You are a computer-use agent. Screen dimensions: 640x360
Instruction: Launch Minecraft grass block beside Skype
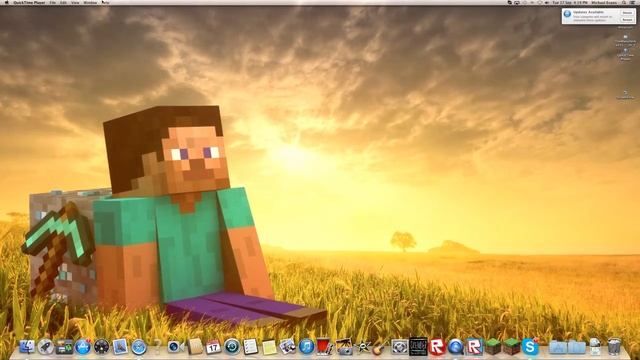pos(511,347)
